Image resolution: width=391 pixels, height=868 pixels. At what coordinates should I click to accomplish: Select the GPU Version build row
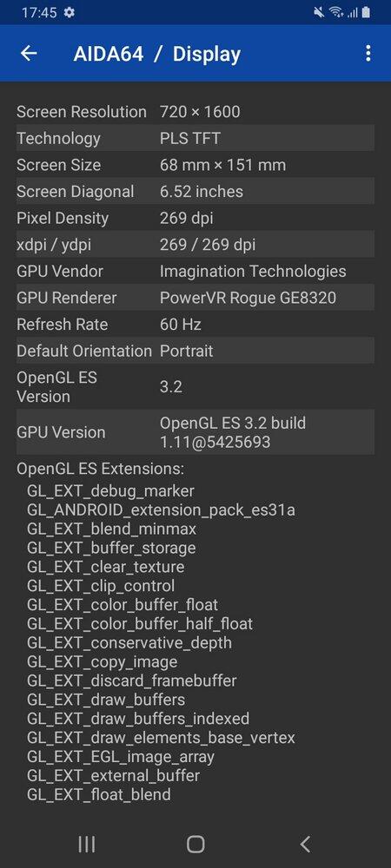click(x=195, y=432)
